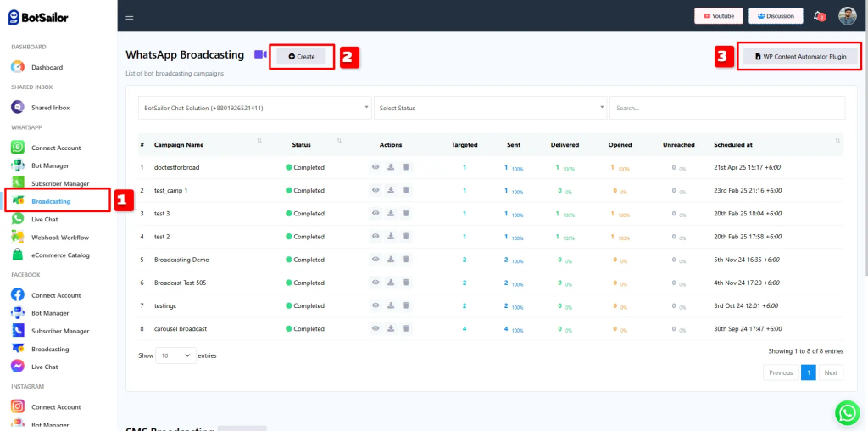Open the notifications bell icon

point(818,16)
